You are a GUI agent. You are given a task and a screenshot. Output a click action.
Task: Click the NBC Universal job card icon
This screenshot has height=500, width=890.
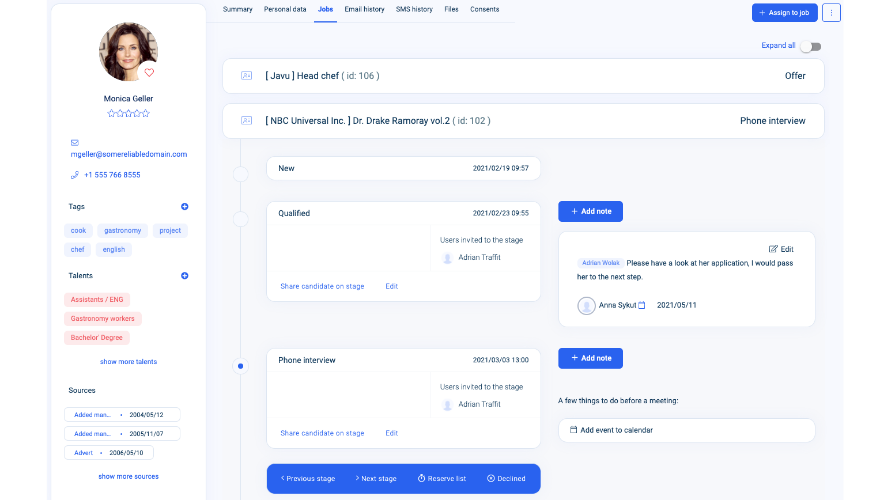pyautogui.click(x=246, y=120)
